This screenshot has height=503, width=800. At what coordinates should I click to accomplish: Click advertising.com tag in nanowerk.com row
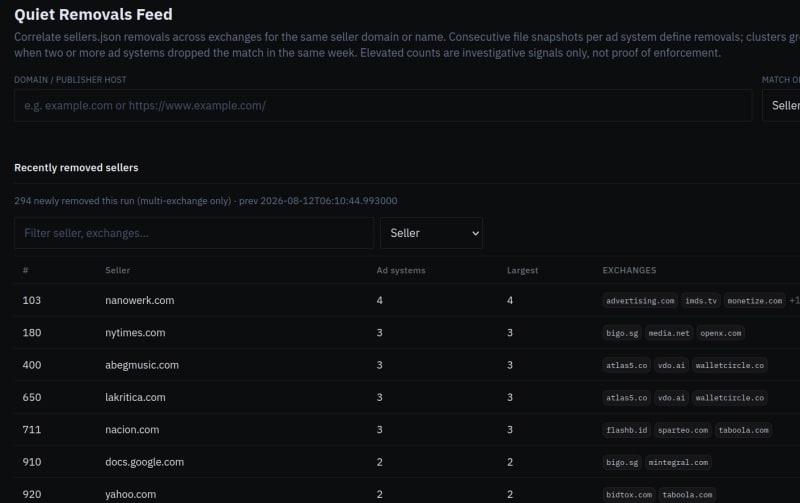tap(640, 301)
